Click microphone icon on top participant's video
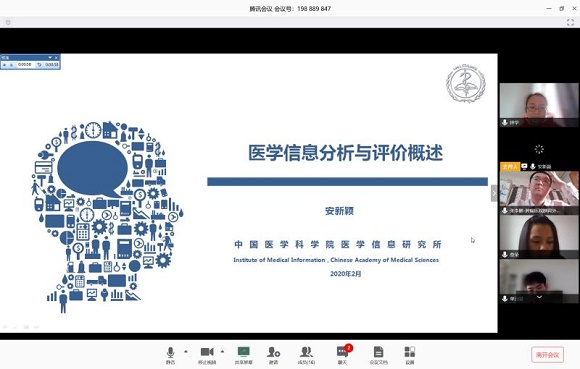 (505, 122)
